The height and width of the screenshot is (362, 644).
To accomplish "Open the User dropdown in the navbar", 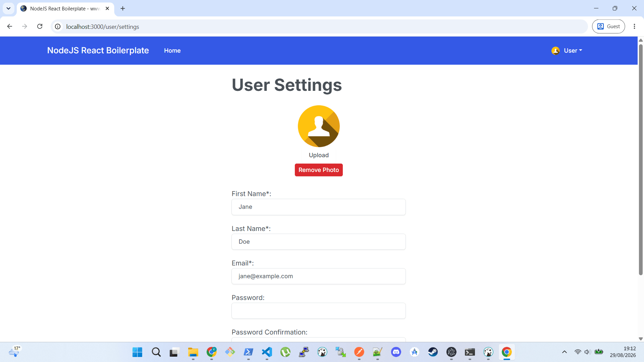I will (573, 51).
